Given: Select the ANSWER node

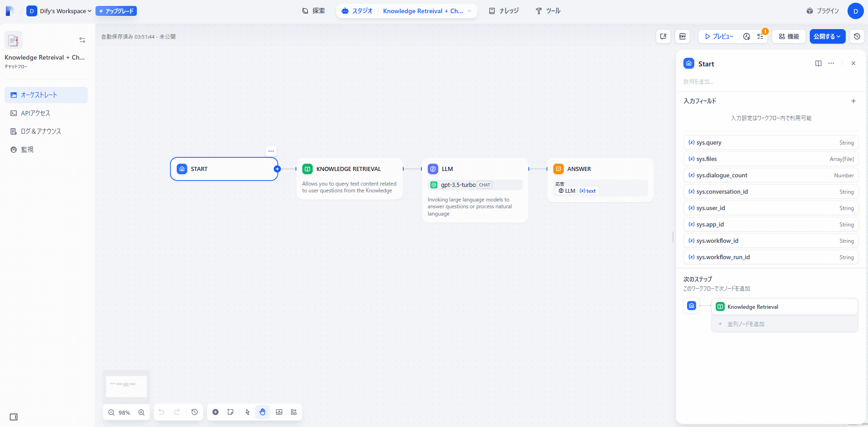Looking at the screenshot, I should click(600, 180).
